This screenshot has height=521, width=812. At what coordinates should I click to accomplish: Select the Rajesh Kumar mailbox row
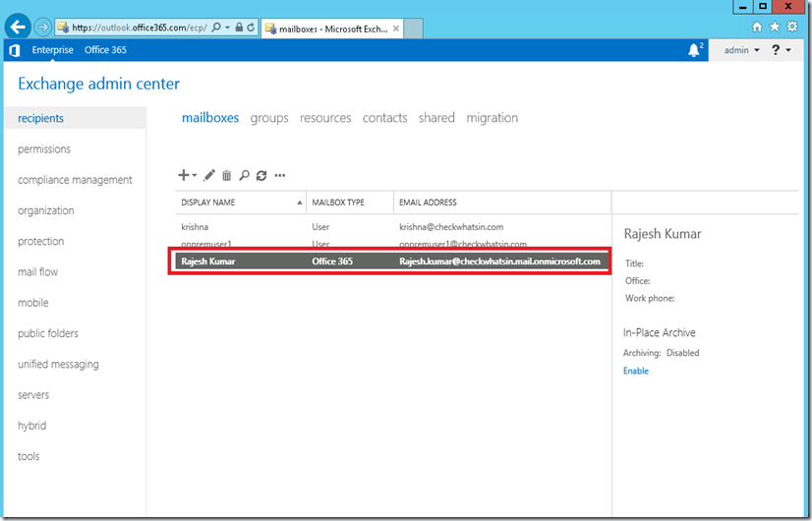(391, 261)
